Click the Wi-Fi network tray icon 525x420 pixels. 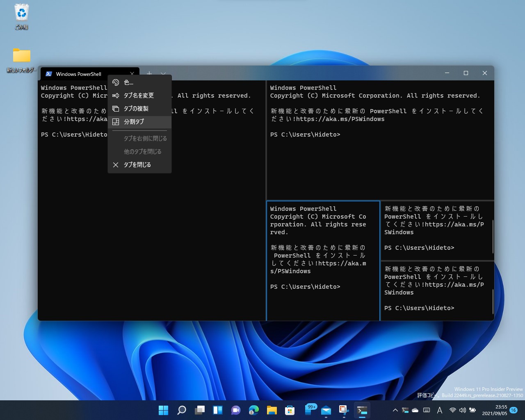point(453,410)
